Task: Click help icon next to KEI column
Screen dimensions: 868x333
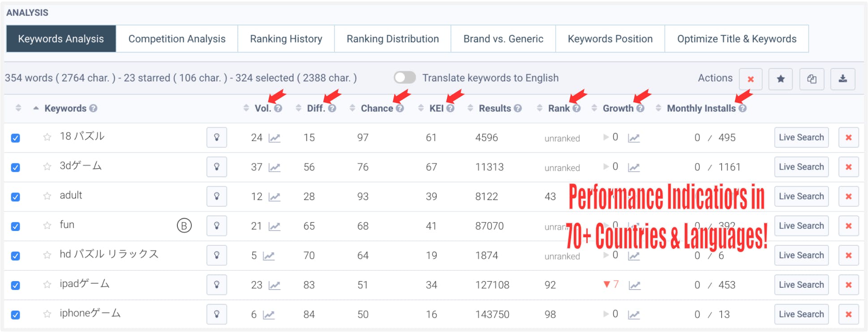Action: tap(450, 108)
